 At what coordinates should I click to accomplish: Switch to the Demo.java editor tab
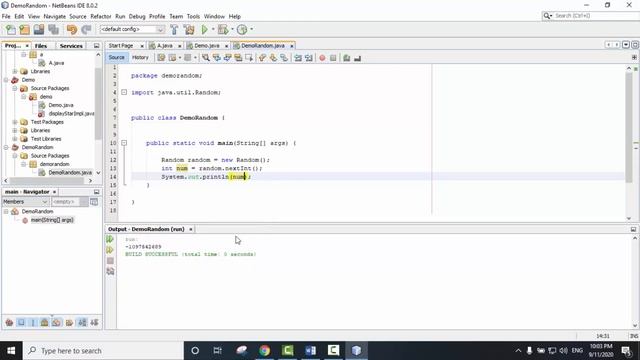[x=207, y=46]
